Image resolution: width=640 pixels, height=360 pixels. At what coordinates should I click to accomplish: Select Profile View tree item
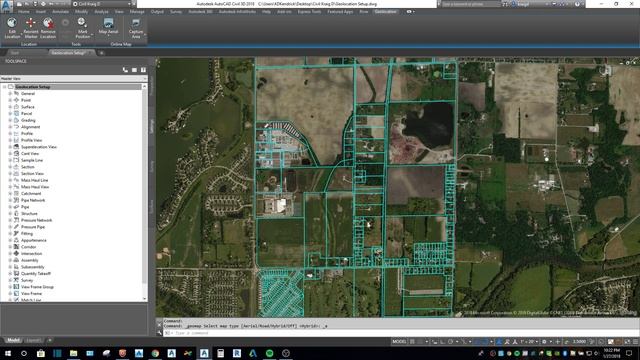pyautogui.click(x=31, y=140)
